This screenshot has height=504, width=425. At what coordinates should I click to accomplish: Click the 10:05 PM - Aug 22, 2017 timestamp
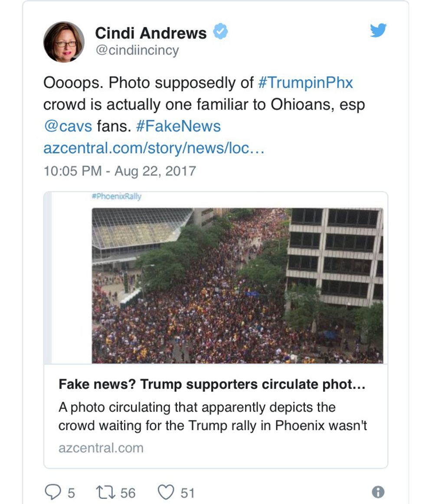tap(120, 171)
